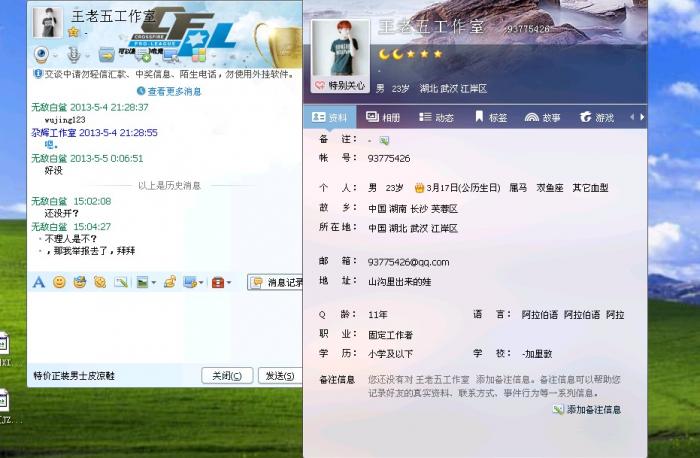Click the send file folder icon
This screenshot has height=458, width=700.
[106, 55]
